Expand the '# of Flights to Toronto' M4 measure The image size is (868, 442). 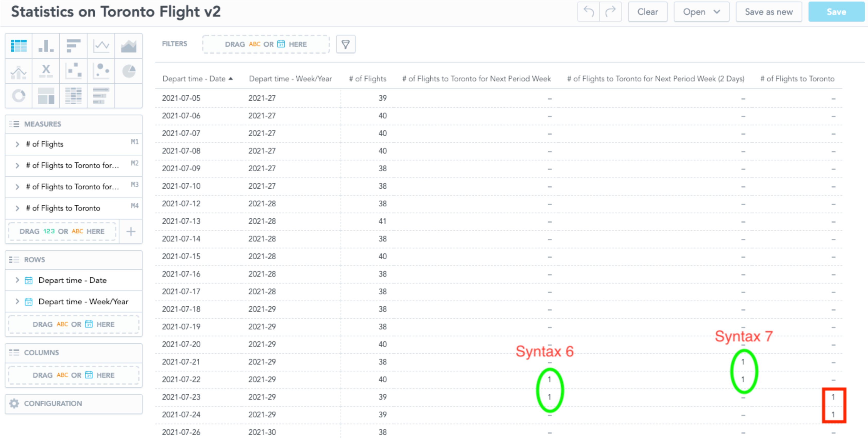pyautogui.click(x=17, y=208)
